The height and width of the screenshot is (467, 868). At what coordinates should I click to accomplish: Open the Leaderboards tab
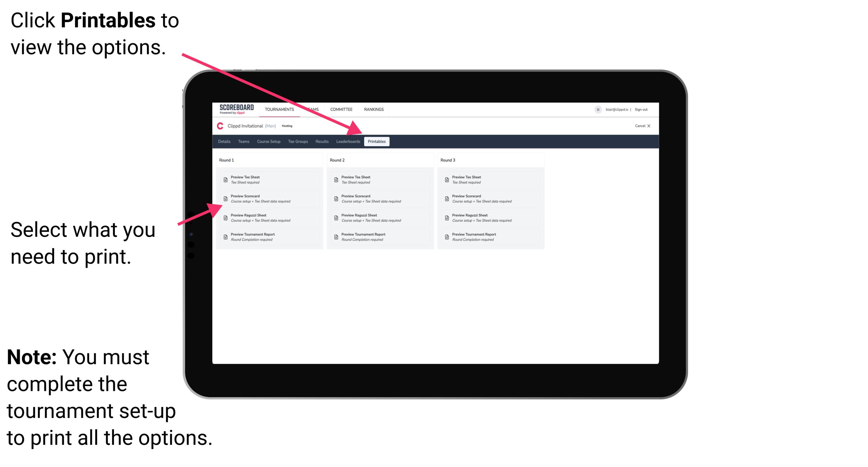(x=347, y=142)
